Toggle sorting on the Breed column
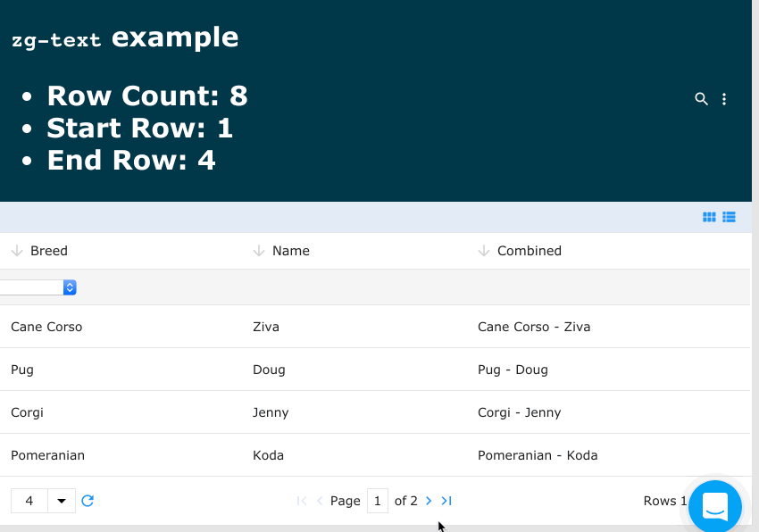 coord(51,251)
